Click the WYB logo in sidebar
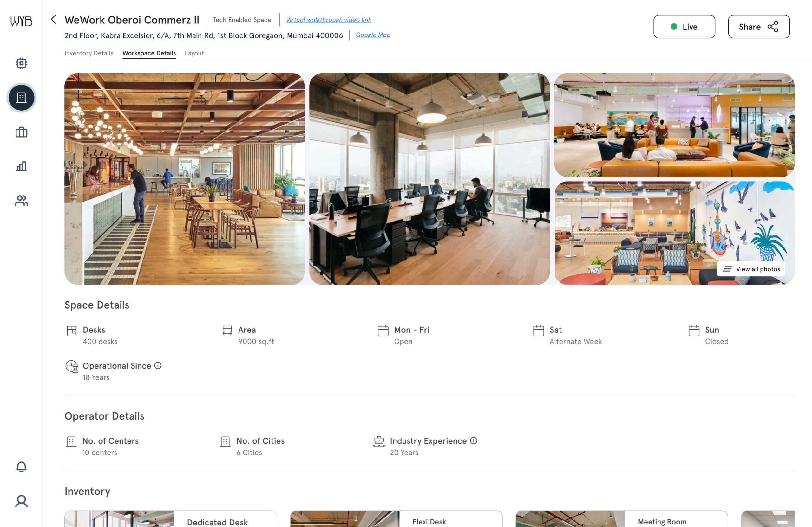Screen dimensions: 812x527 [21, 21]
